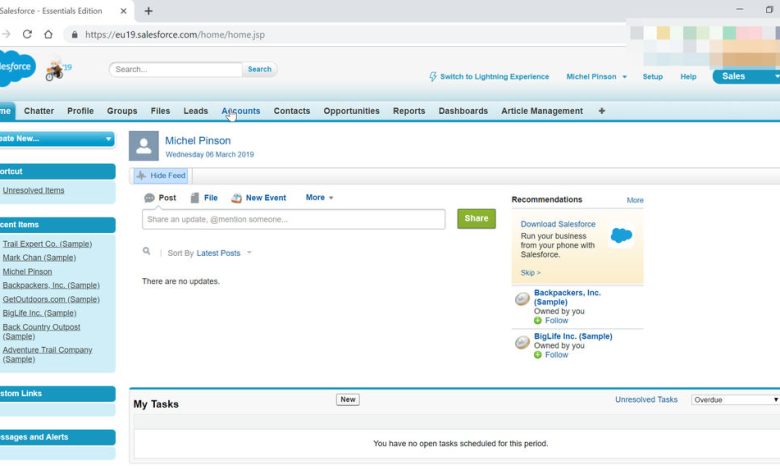Image resolution: width=780 pixels, height=470 pixels.
Task: Click the Salesforce cloud logo
Action: click(x=15, y=68)
